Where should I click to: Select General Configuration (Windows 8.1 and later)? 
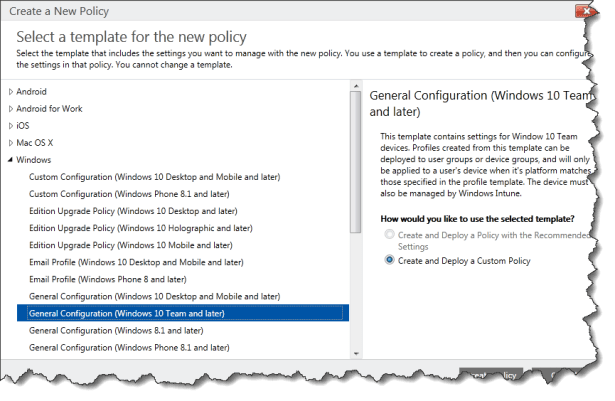click(x=116, y=330)
